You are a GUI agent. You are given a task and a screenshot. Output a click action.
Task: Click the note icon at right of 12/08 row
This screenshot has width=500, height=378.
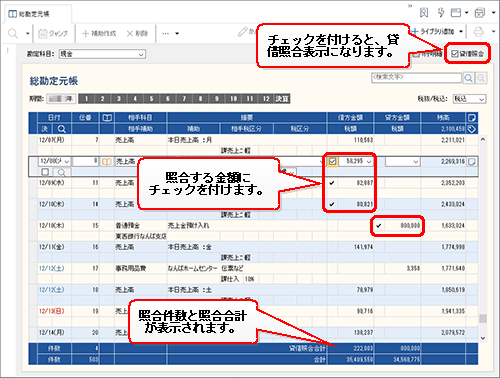[472, 162]
